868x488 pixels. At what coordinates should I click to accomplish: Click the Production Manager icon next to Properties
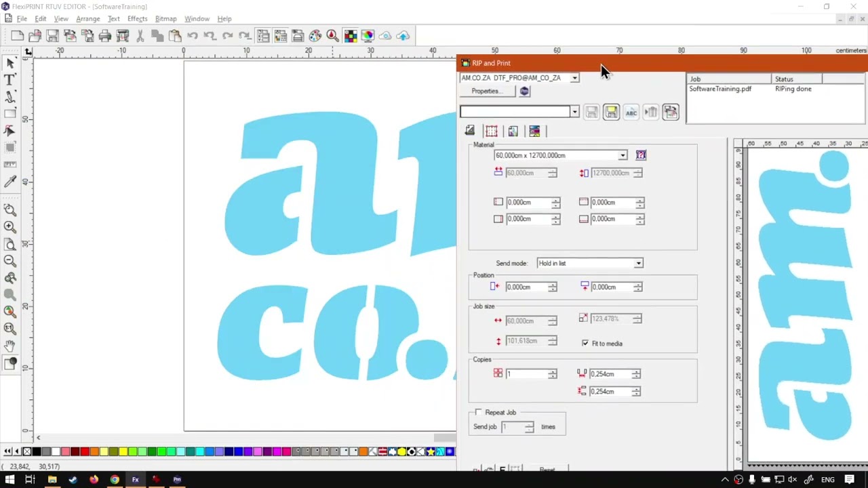525,91
